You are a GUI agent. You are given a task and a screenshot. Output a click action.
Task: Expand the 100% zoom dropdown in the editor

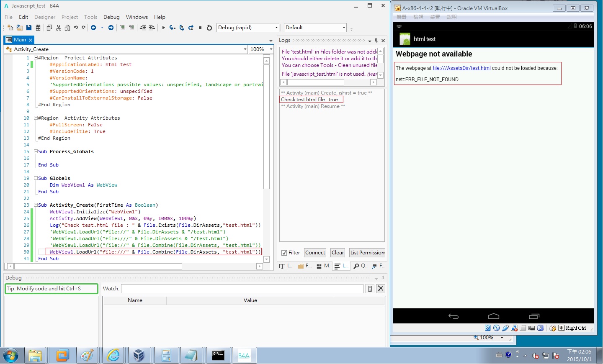(271, 49)
